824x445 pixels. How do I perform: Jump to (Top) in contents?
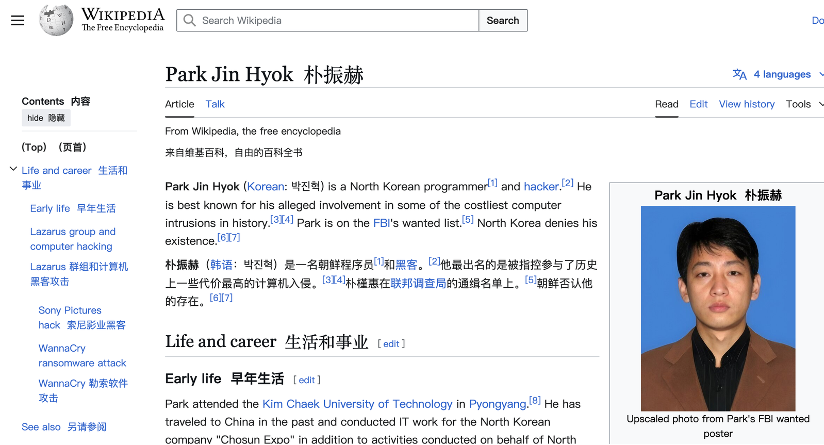tap(54, 147)
